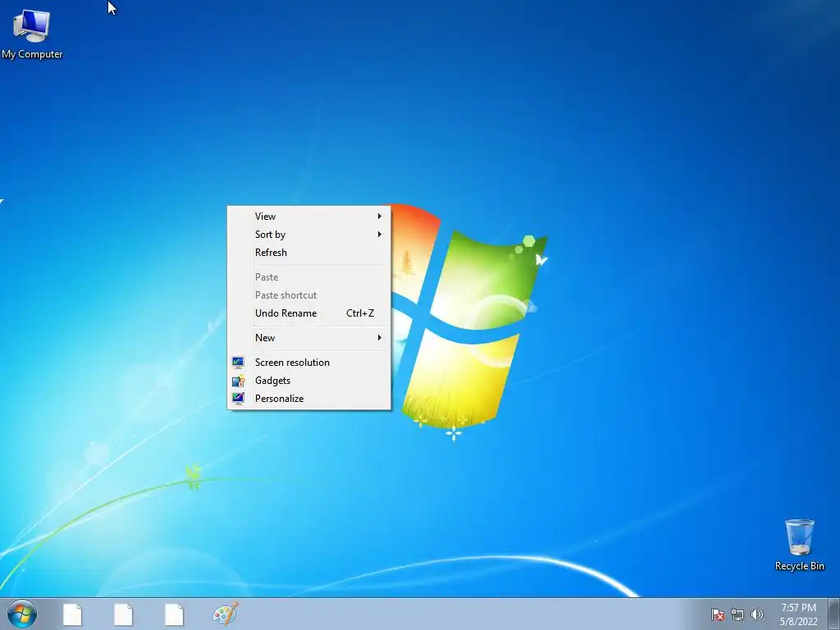Screen dimensions: 840x630
Task: Open Gadgets from the context menu
Action: 309,381
